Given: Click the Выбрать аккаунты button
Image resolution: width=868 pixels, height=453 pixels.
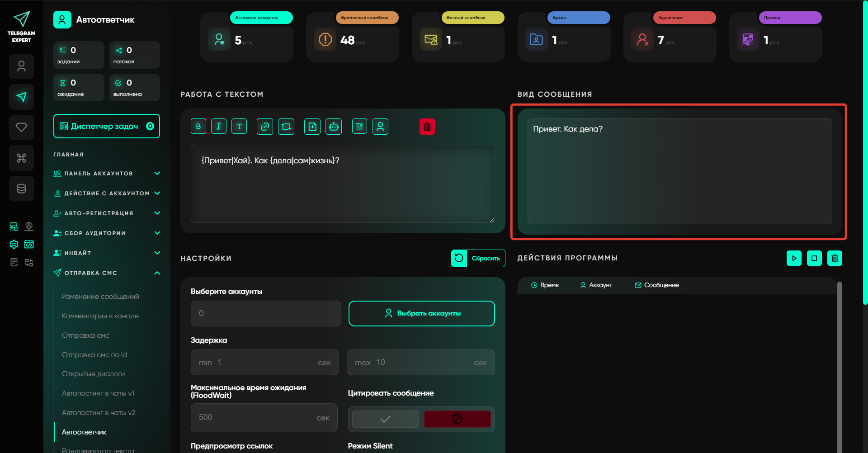Looking at the screenshot, I should (x=421, y=313).
